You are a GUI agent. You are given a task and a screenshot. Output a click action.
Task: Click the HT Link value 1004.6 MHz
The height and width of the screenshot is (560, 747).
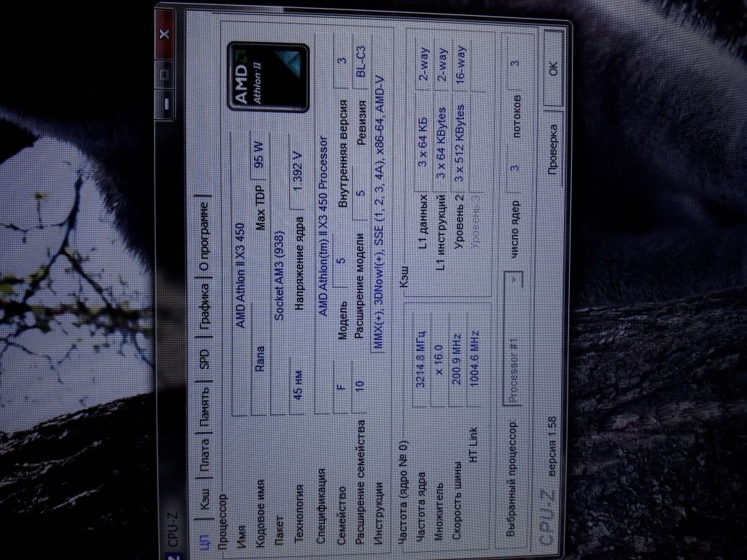click(x=474, y=359)
